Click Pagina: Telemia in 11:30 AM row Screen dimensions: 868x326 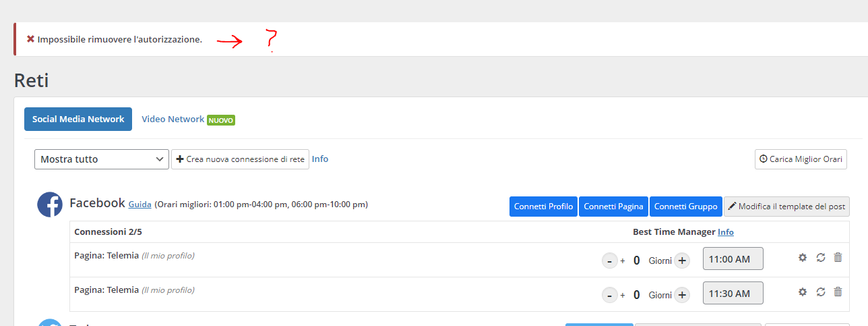(x=106, y=290)
